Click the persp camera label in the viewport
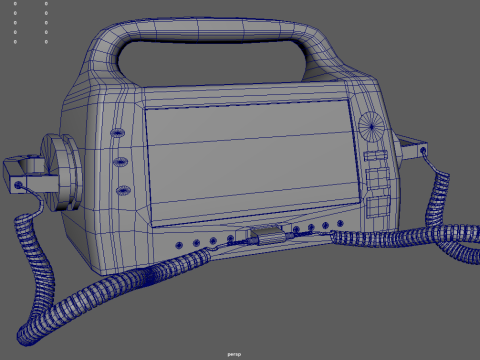The height and width of the screenshot is (360, 480). tap(234, 354)
